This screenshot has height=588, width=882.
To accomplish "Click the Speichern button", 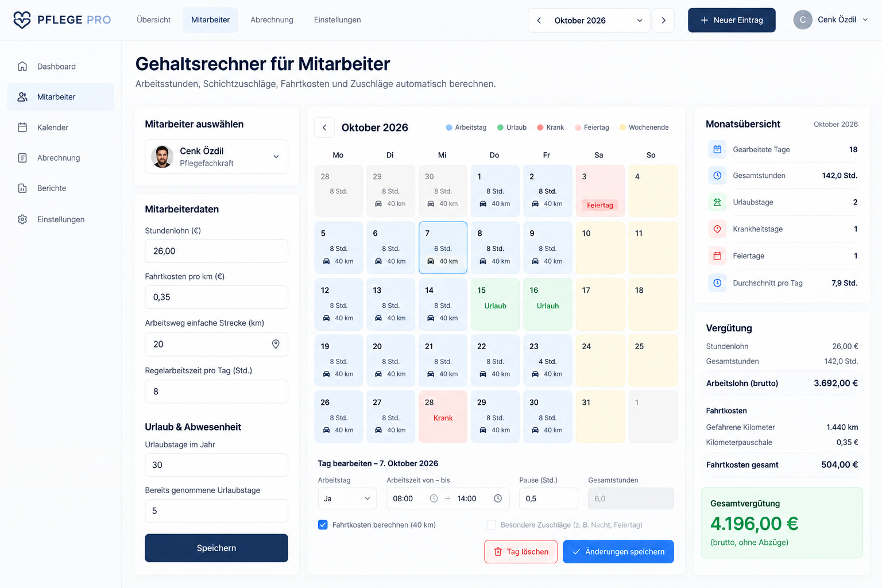I will 216,548.
